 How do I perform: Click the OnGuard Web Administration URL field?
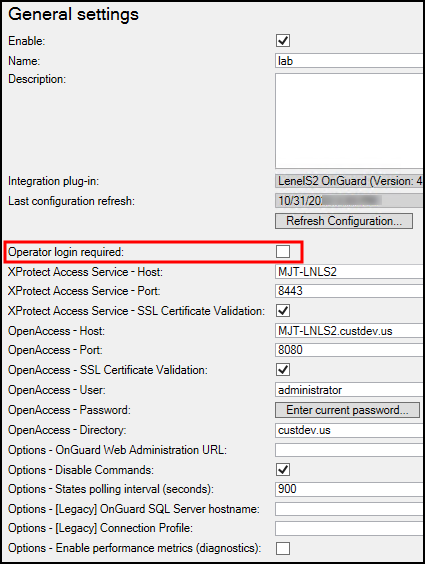coord(349,450)
